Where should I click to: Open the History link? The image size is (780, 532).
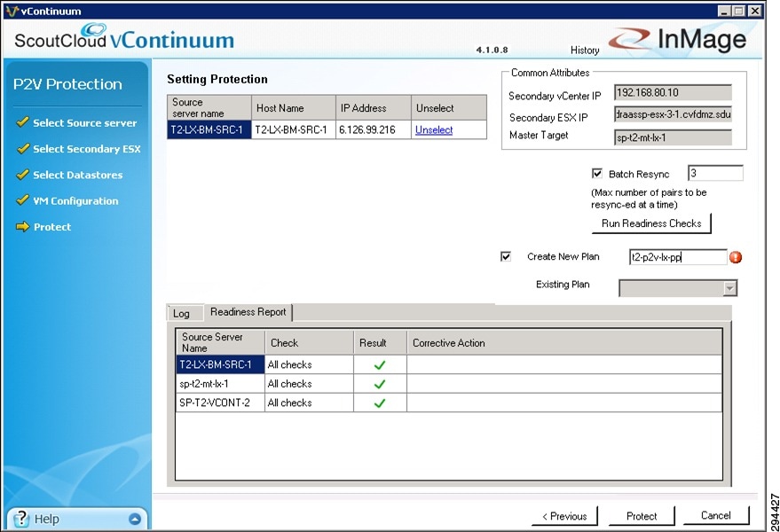click(585, 51)
